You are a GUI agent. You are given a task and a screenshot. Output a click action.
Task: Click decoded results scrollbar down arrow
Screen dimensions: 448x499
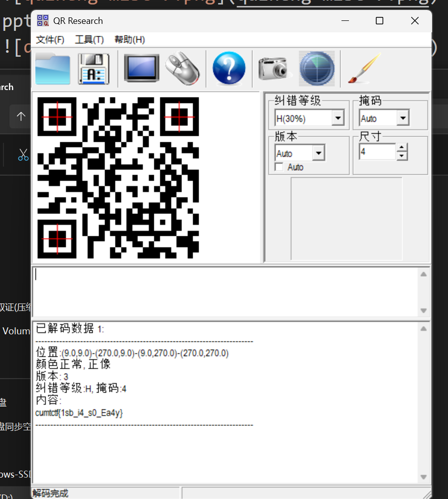(x=424, y=477)
